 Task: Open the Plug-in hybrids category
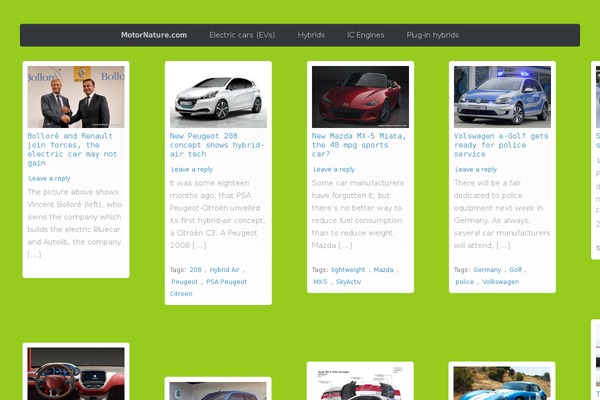(432, 35)
